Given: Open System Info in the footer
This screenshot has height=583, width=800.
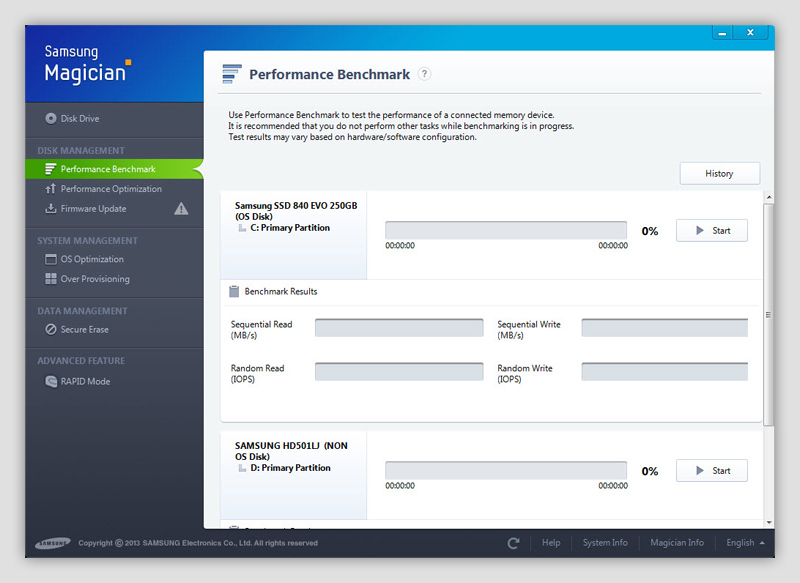Looking at the screenshot, I should 605,543.
